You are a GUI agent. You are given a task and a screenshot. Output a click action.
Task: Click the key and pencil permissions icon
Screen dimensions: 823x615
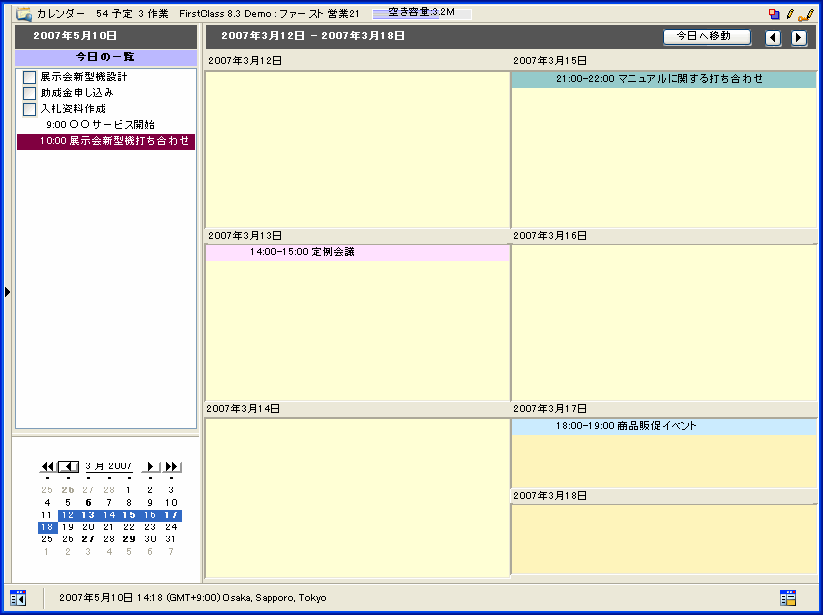[x=805, y=14]
